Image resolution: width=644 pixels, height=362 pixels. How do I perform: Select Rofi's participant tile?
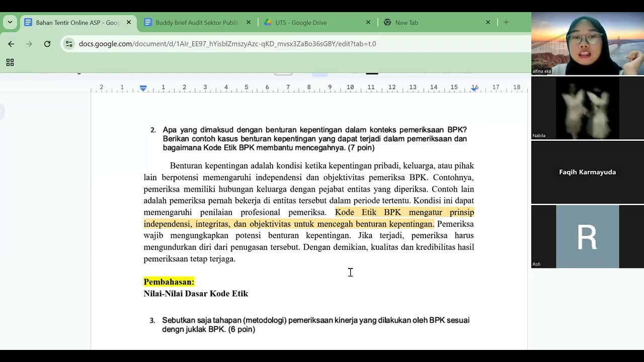click(x=588, y=236)
